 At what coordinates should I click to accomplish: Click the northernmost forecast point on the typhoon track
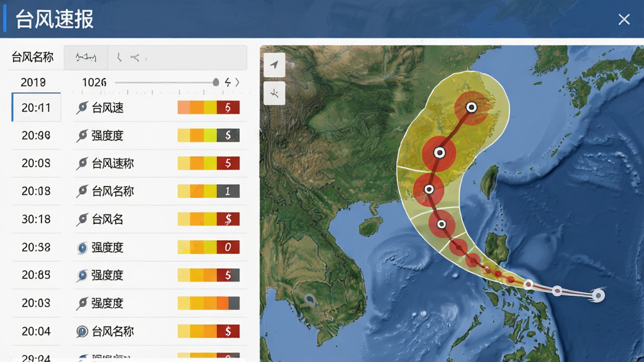472,107
